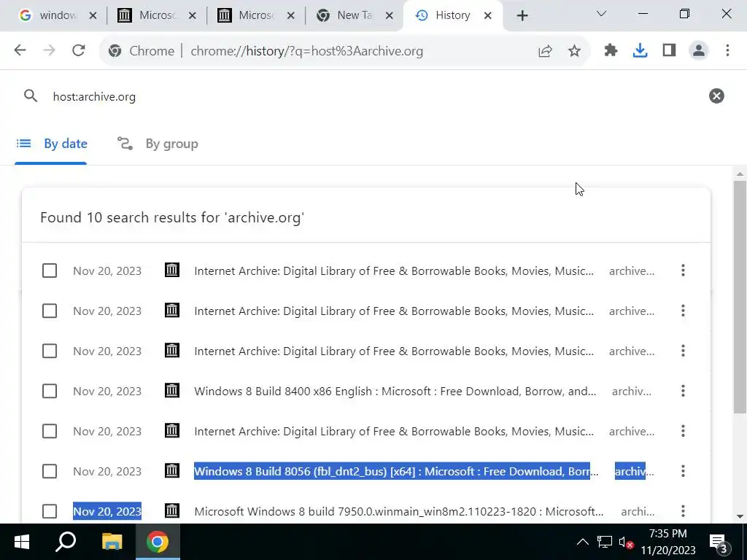
Task: Switch to the Google 'window' browser tab
Action: coord(57,16)
